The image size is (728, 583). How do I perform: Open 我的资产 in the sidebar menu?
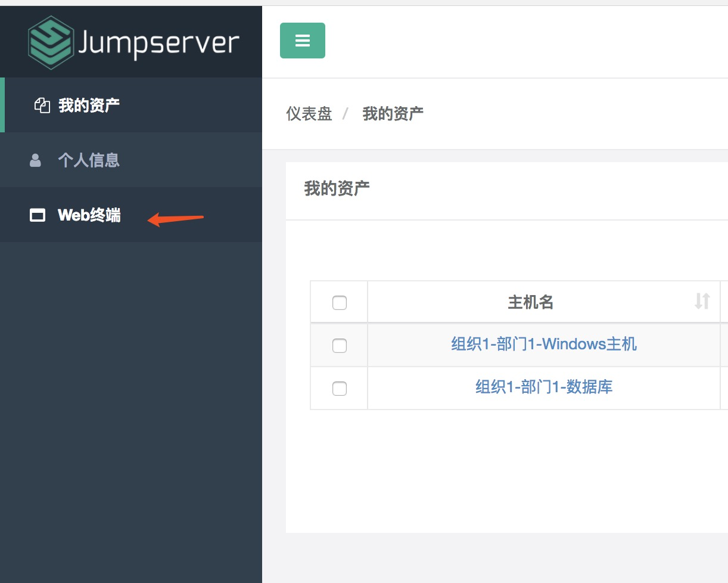point(131,105)
